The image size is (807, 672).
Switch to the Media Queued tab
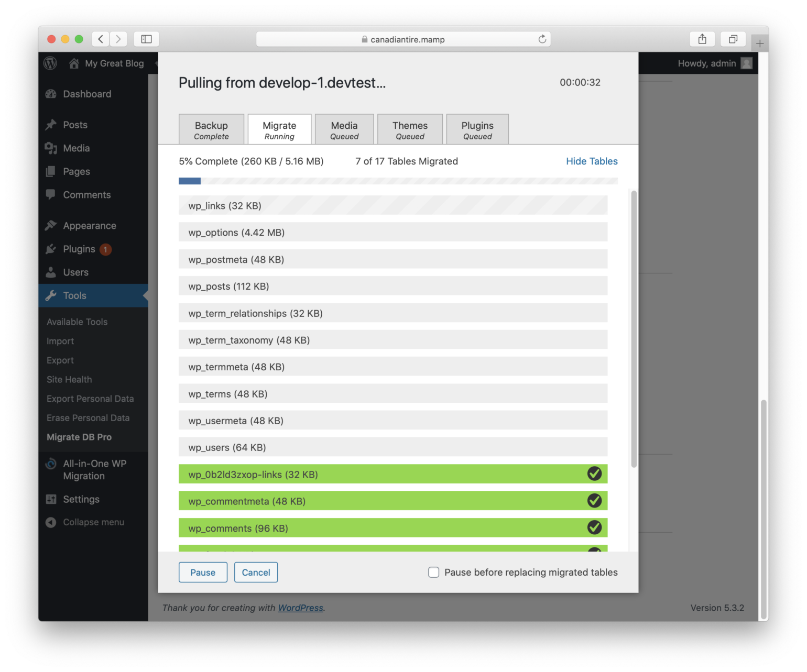point(344,129)
